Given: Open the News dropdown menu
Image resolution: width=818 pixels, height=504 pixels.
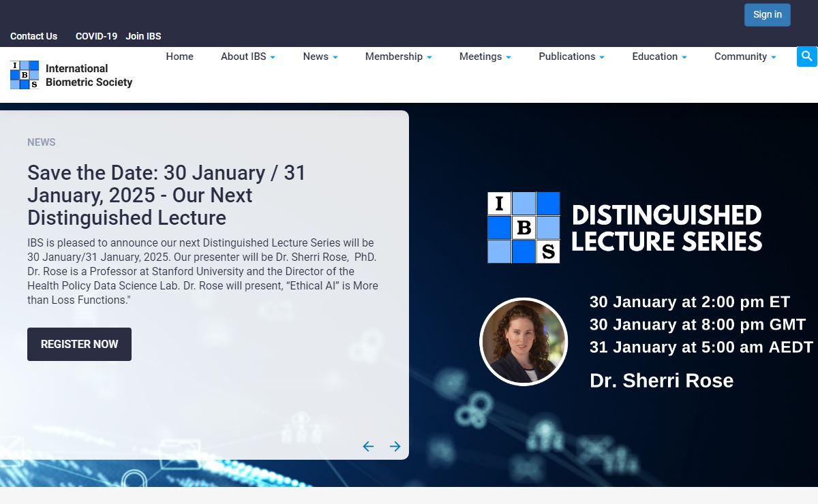Looking at the screenshot, I should [x=320, y=57].
